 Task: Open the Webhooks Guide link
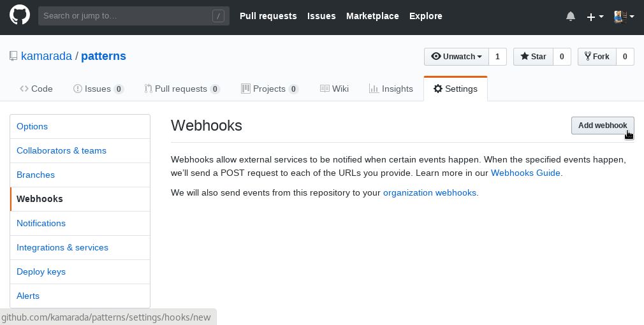pyautogui.click(x=525, y=173)
